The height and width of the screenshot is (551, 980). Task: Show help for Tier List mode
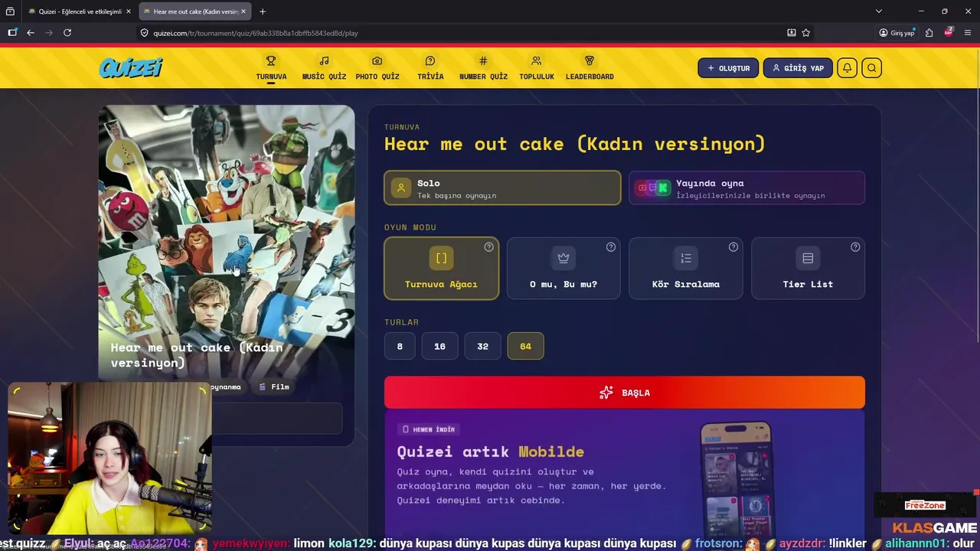point(855,247)
